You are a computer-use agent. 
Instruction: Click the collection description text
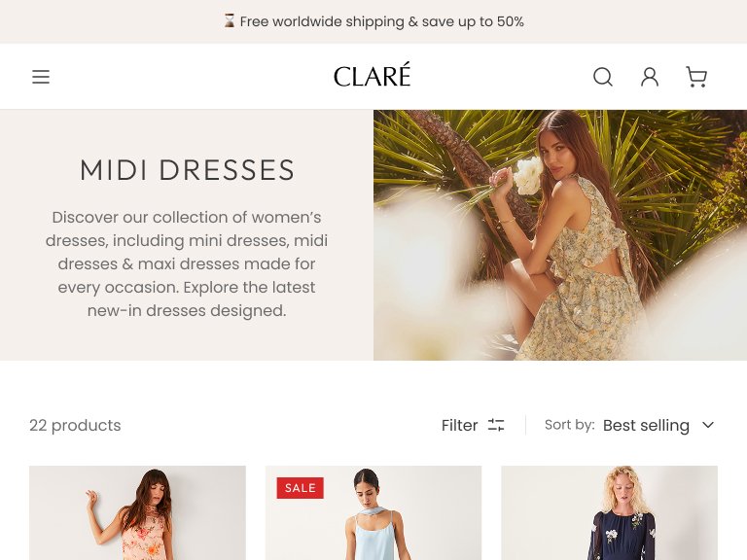pyautogui.click(x=187, y=263)
